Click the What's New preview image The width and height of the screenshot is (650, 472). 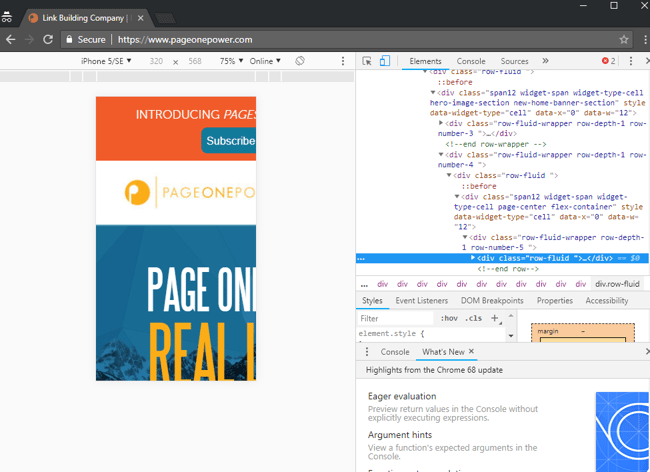pos(623,432)
